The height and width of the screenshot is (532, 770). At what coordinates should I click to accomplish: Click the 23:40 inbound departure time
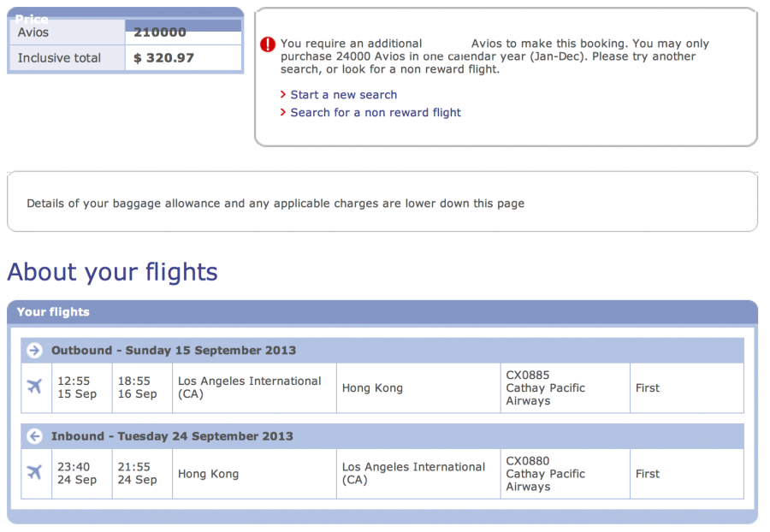pos(73,467)
